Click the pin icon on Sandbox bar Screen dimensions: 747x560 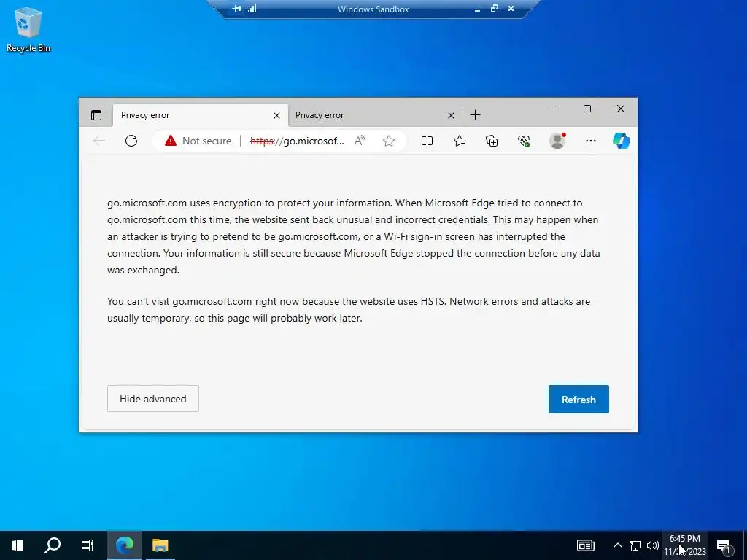pos(237,9)
